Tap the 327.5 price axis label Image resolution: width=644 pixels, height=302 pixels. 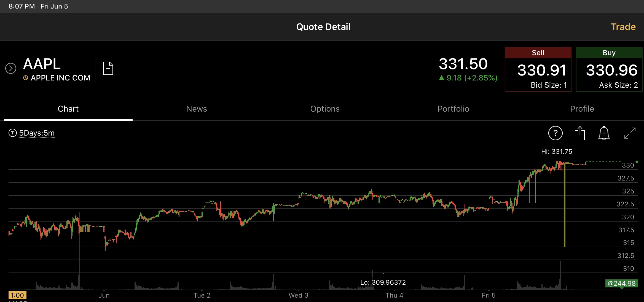pos(626,178)
